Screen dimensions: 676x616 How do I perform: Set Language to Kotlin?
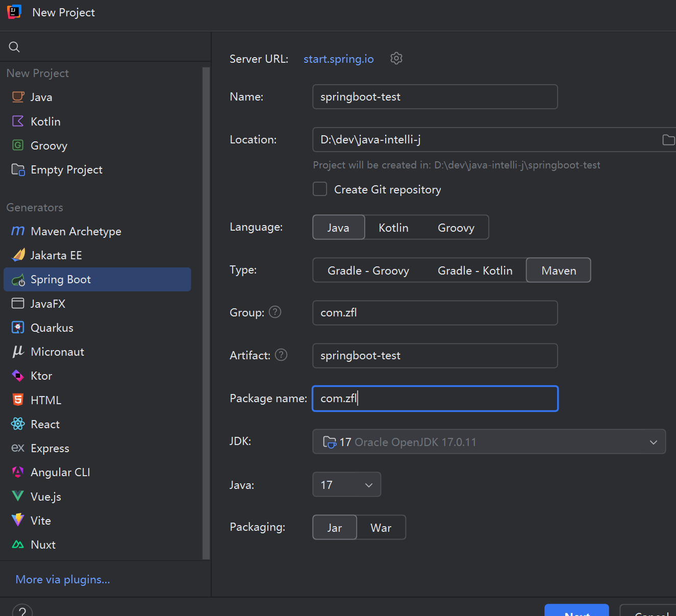393,228
